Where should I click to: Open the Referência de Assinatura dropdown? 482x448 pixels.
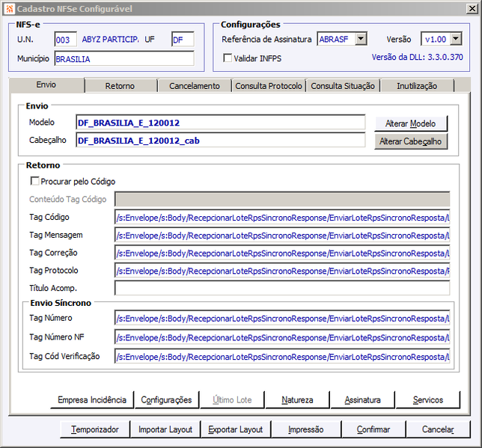(x=361, y=39)
